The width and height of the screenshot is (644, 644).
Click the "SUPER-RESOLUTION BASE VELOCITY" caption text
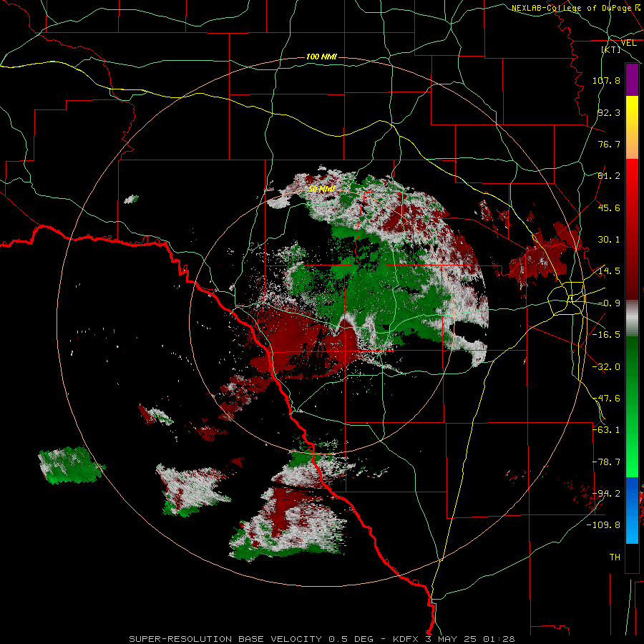225,639
